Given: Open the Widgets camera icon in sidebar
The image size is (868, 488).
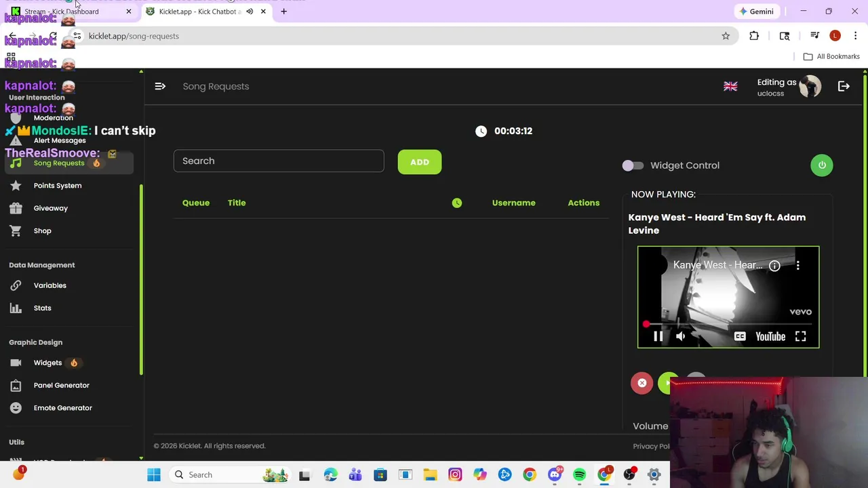Looking at the screenshot, I should tap(16, 363).
